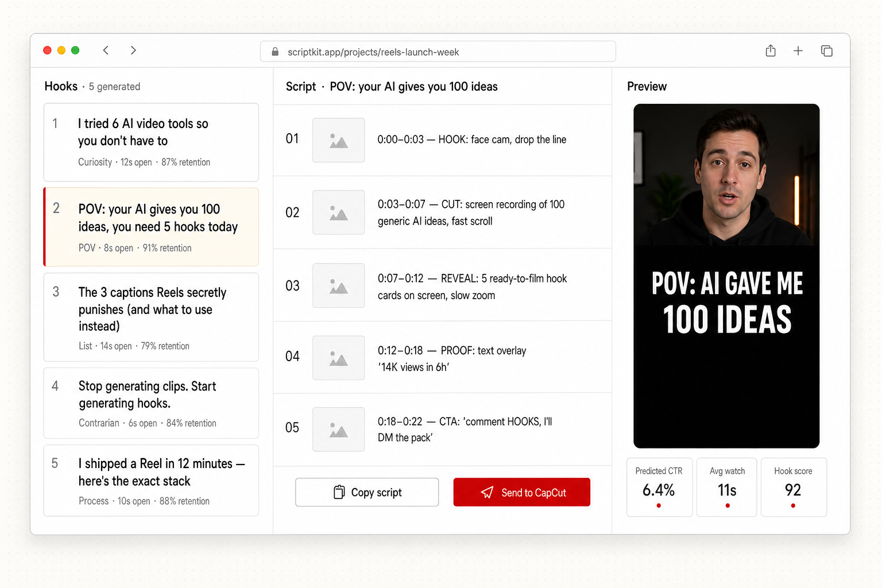Click scene number 04
Viewport: 882px width, 588px height.
pos(292,357)
